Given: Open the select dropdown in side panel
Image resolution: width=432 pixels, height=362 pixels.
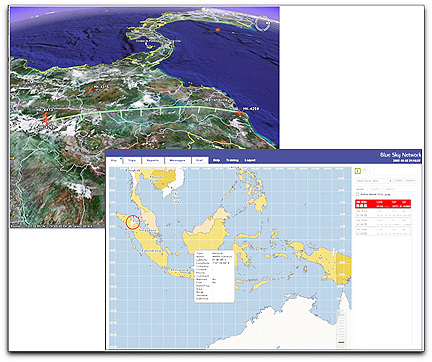Looking at the screenshot, I should coord(374,181).
